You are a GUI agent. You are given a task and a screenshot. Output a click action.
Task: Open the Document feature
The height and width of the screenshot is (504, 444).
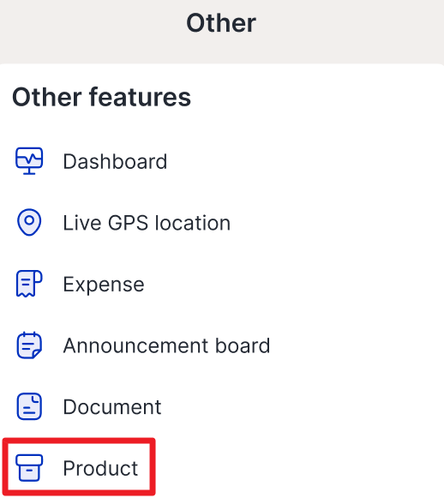222,406
